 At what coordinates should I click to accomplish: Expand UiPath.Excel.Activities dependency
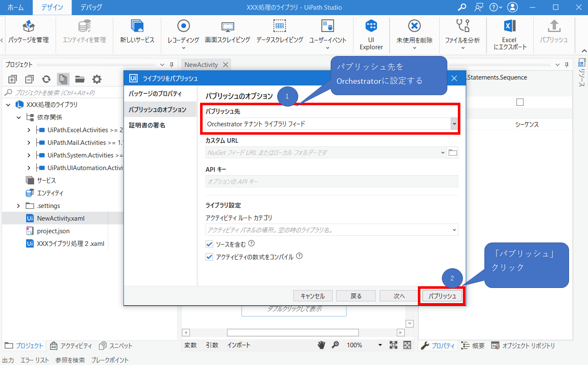click(29, 130)
